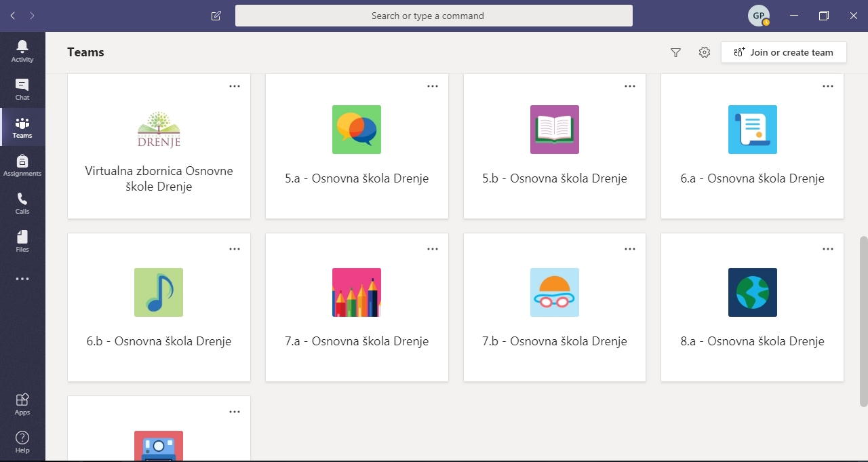
Task: Open the GP profile avatar
Action: 759,16
